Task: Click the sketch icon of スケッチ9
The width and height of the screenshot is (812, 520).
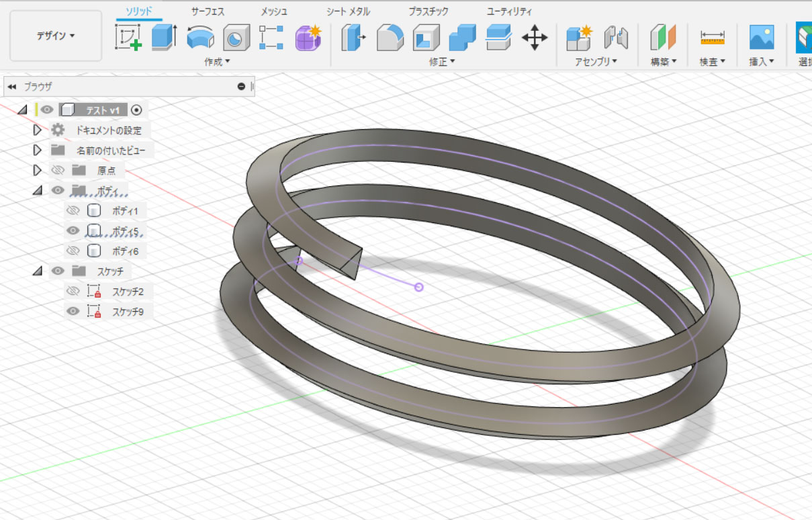Action: [x=94, y=312]
